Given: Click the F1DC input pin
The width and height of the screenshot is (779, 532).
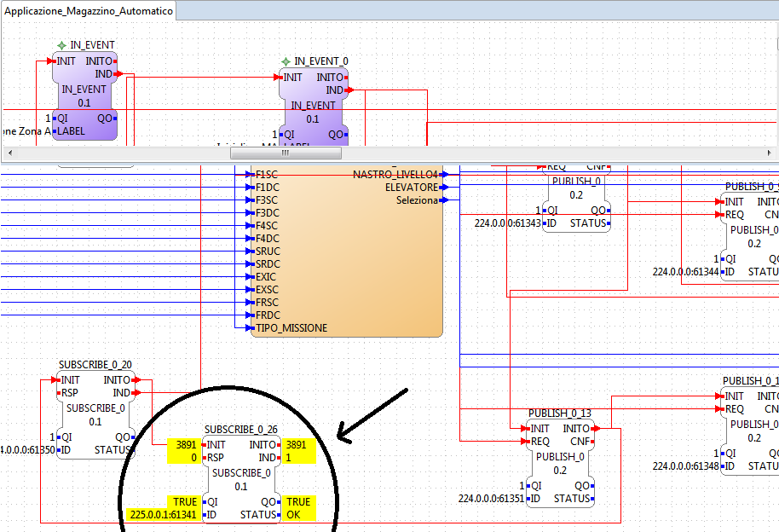Looking at the screenshot, I should click(268, 188).
